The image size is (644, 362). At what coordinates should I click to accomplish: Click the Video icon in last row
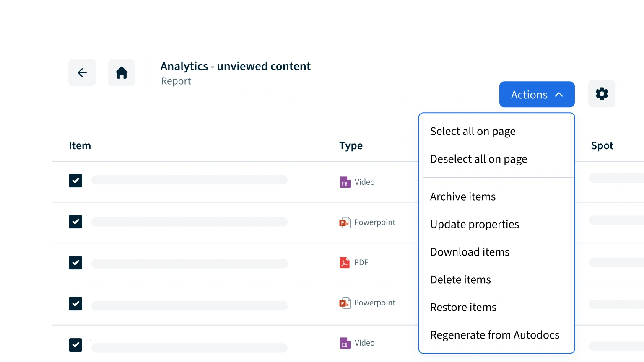click(345, 343)
